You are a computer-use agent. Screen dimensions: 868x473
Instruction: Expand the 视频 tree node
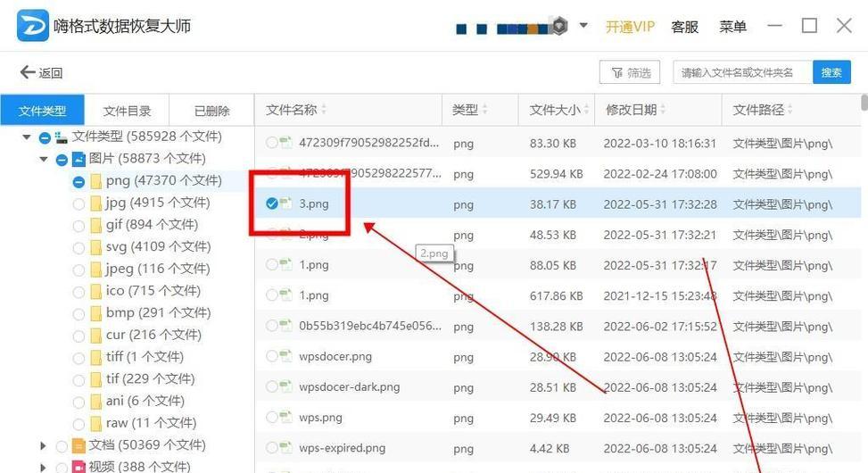[x=43, y=467]
